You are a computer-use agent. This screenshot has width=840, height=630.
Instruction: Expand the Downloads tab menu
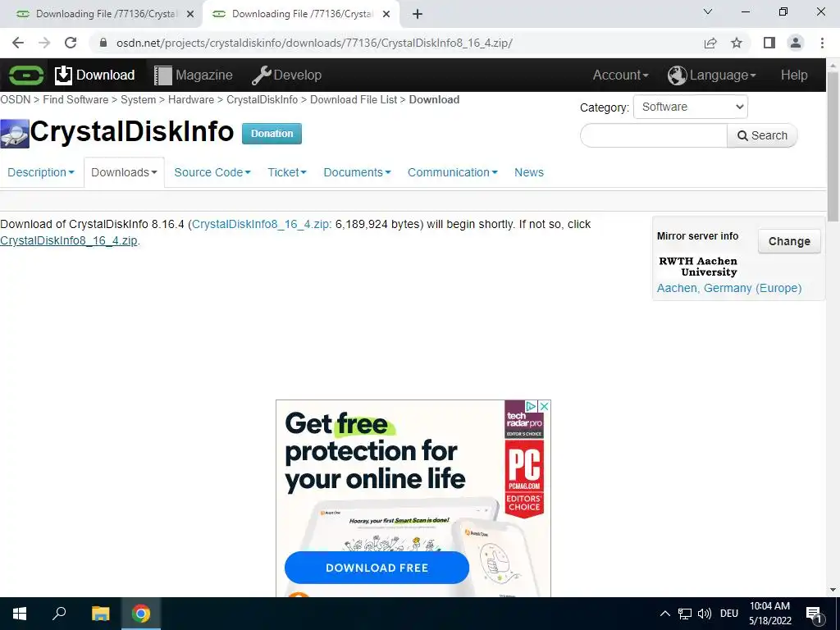[125, 172]
